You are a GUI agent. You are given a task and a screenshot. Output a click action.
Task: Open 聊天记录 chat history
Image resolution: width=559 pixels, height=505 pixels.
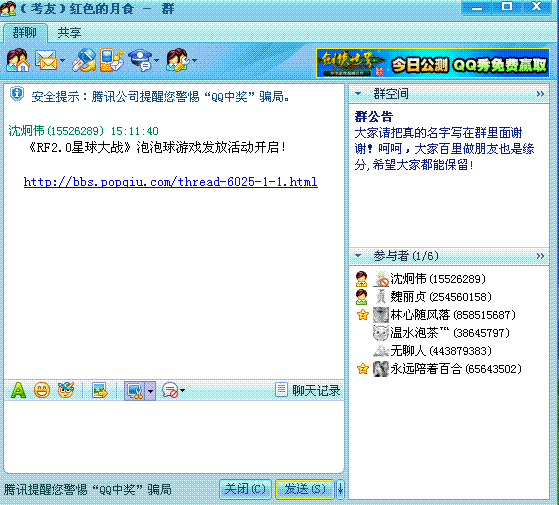(x=308, y=390)
